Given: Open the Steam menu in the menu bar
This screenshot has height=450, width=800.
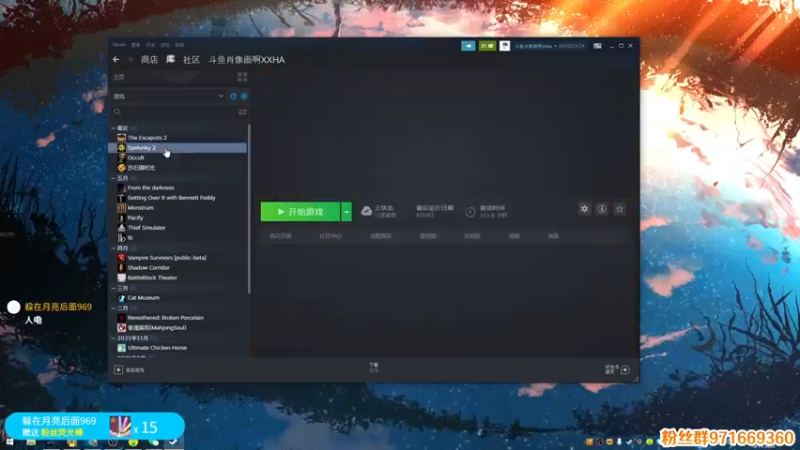Looking at the screenshot, I should pos(119,45).
